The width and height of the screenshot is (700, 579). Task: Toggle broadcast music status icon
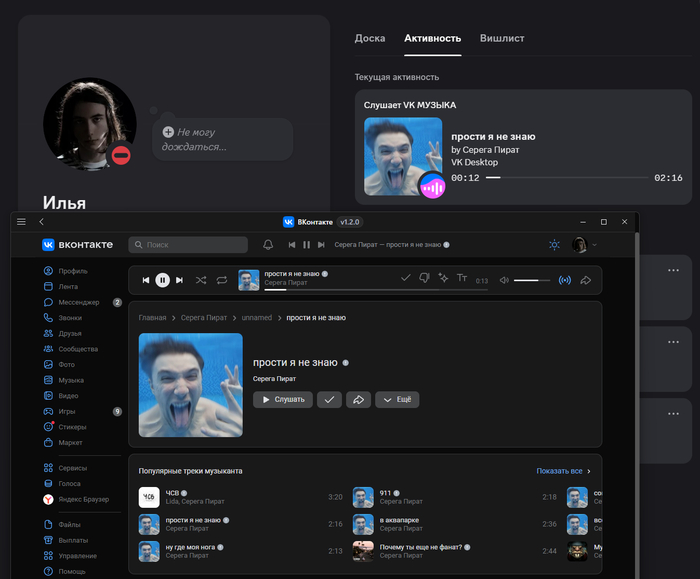[x=565, y=280]
